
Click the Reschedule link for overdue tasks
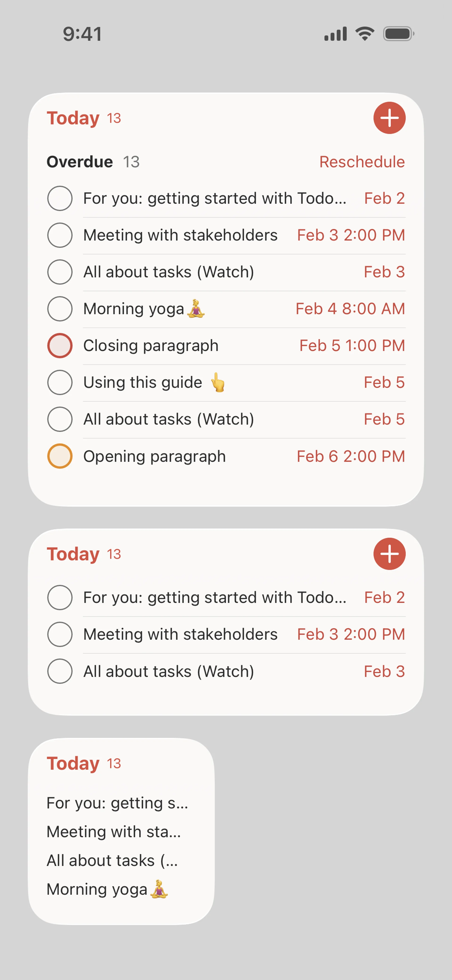362,162
